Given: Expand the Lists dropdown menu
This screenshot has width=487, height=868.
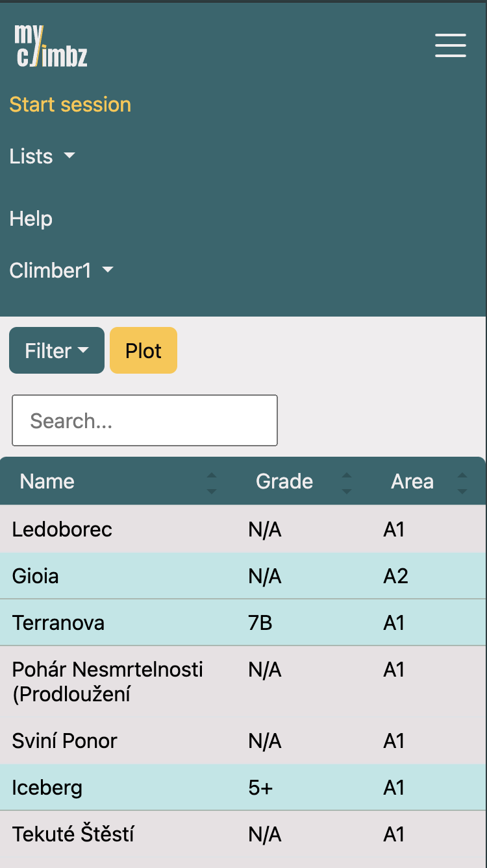Looking at the screenshot, I should click(42, 156).
